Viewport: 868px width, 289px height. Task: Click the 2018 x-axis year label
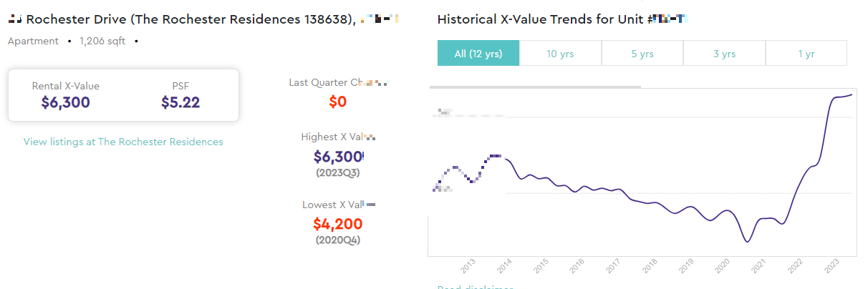[650, 266]
